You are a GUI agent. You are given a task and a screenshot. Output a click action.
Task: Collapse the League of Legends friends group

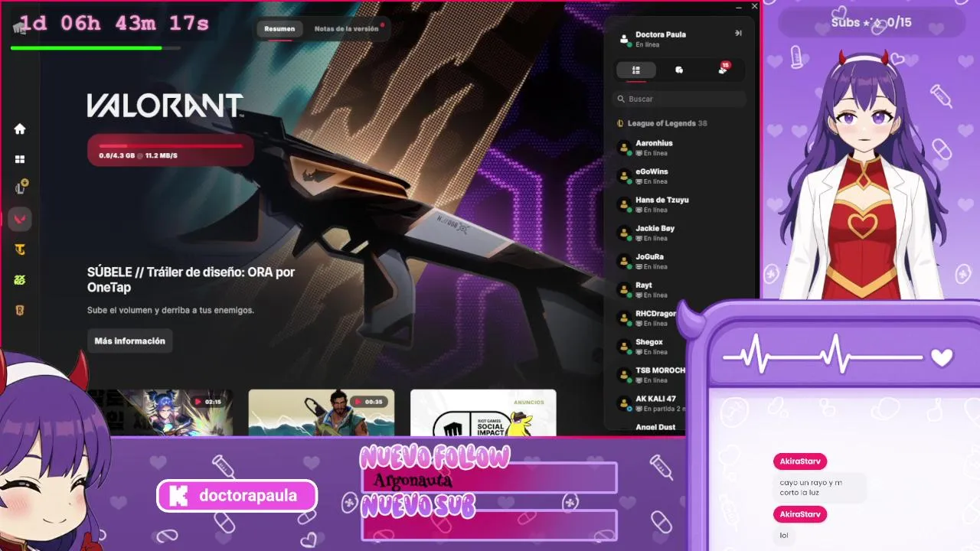[x=661, y=123]
